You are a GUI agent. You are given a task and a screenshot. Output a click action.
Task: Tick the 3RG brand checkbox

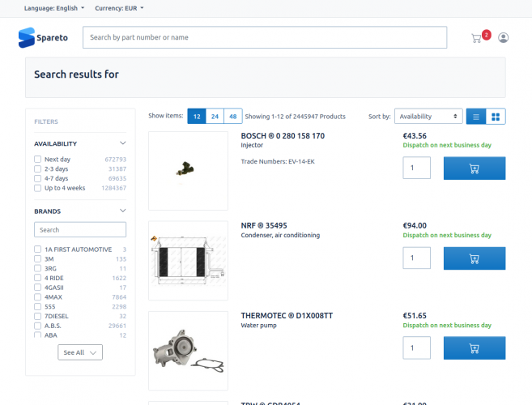pyautogui.click(x=38, y=268)
